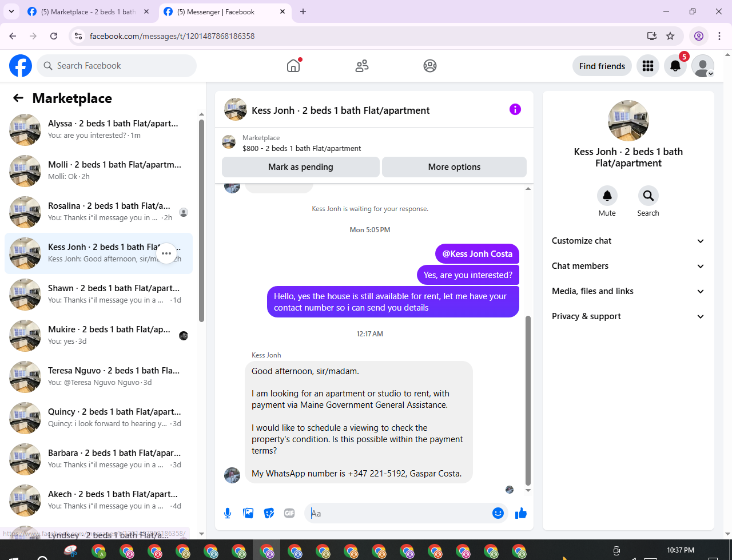Click the browser back arrow
Screen dimensions: 732x560
[x=13, y=36]
